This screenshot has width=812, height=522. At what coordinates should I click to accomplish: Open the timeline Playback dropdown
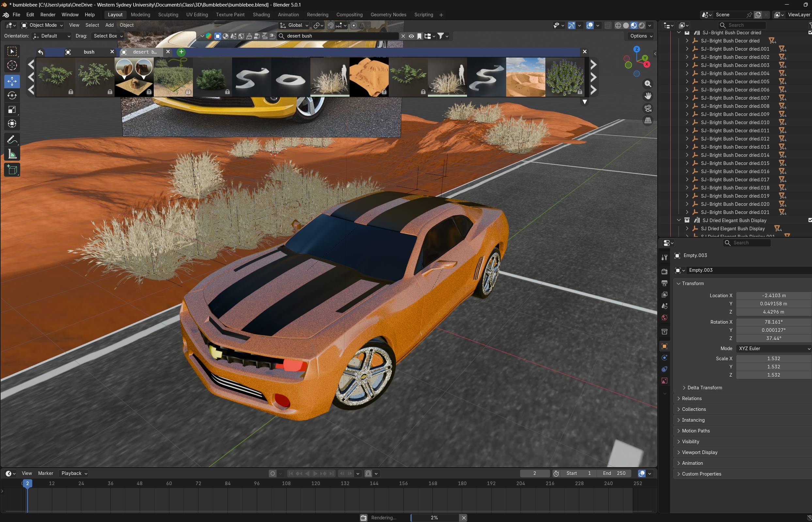[74, 473]
